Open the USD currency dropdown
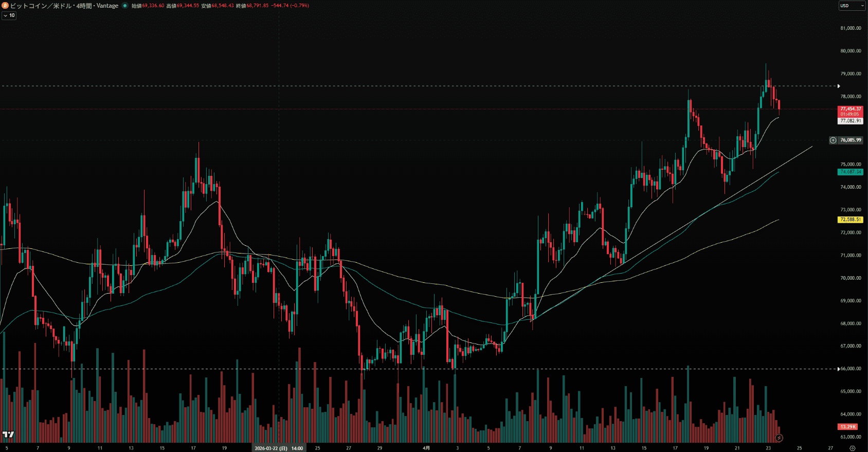The width and height of the screenshot is (868, 452). click(x=852, y=6)
